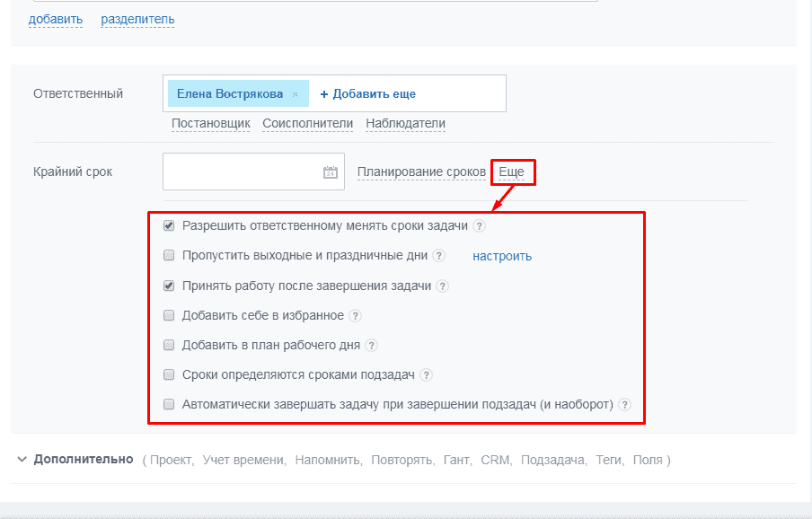812x519 pixels.
Task: Remove Елена Вострякова from responsible field
Action: click(x=295, y=94)
